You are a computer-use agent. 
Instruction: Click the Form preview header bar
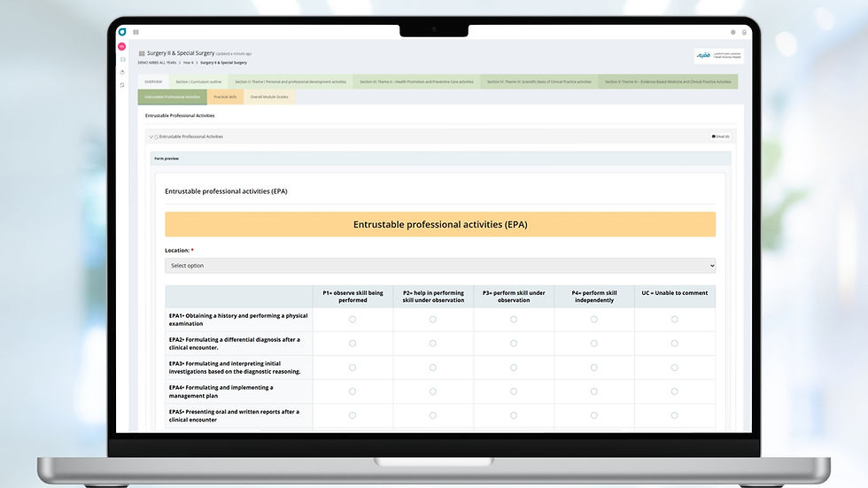440,159
